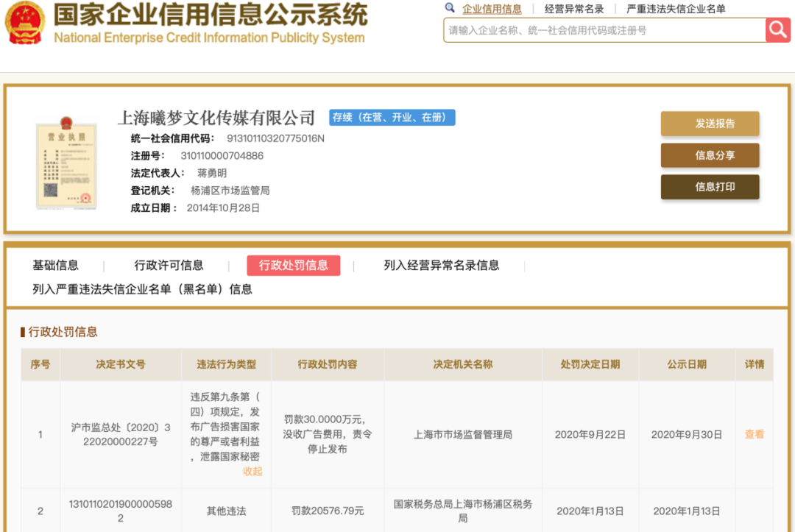Click the 发送报告 button
This screenshot has width=795, height=532.
click(x=710, y=124)
